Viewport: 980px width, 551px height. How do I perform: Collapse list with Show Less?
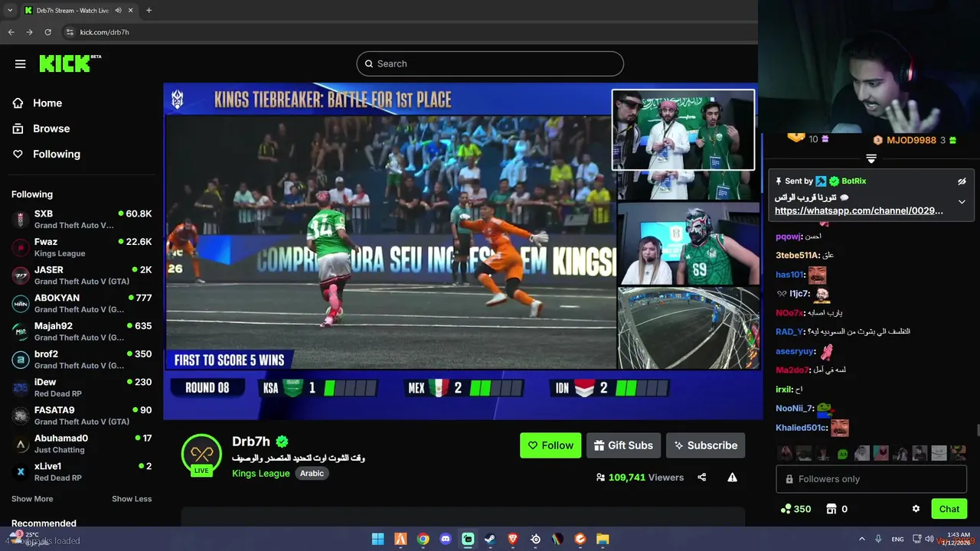point(132,499)
